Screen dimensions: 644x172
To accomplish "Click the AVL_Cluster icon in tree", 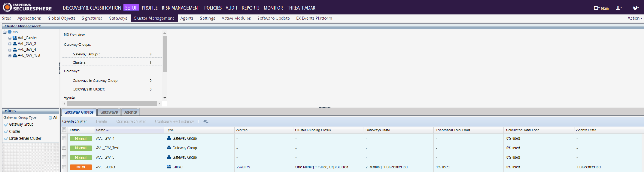I will tap(15, 38).
